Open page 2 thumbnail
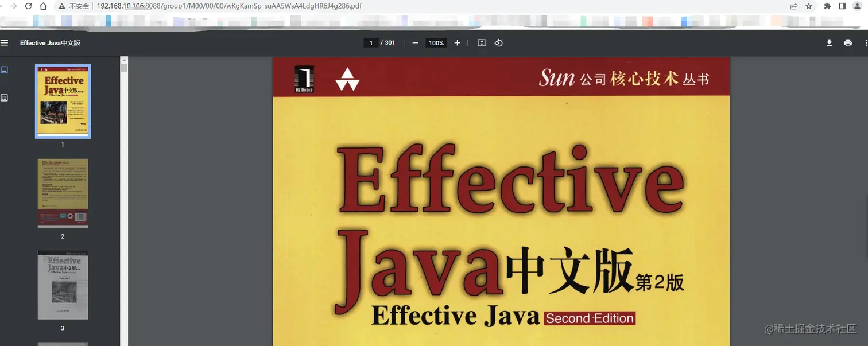 (63, 193)
